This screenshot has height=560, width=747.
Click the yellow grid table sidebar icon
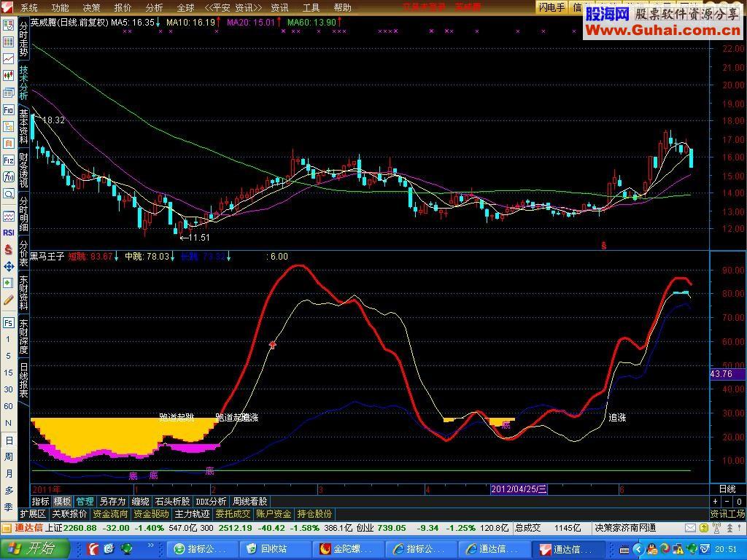(9, 42)
